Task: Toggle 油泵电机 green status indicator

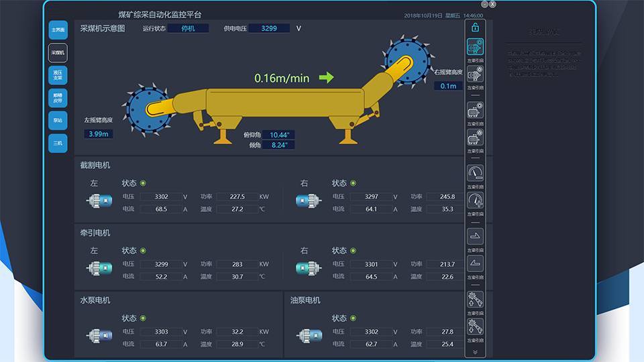Action: (353, 318)
